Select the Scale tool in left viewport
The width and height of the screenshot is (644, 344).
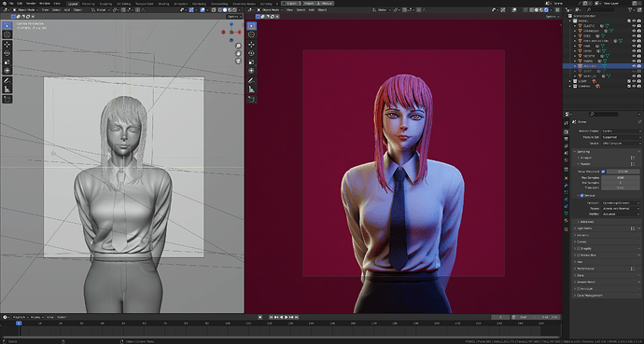tap(7, 62)
